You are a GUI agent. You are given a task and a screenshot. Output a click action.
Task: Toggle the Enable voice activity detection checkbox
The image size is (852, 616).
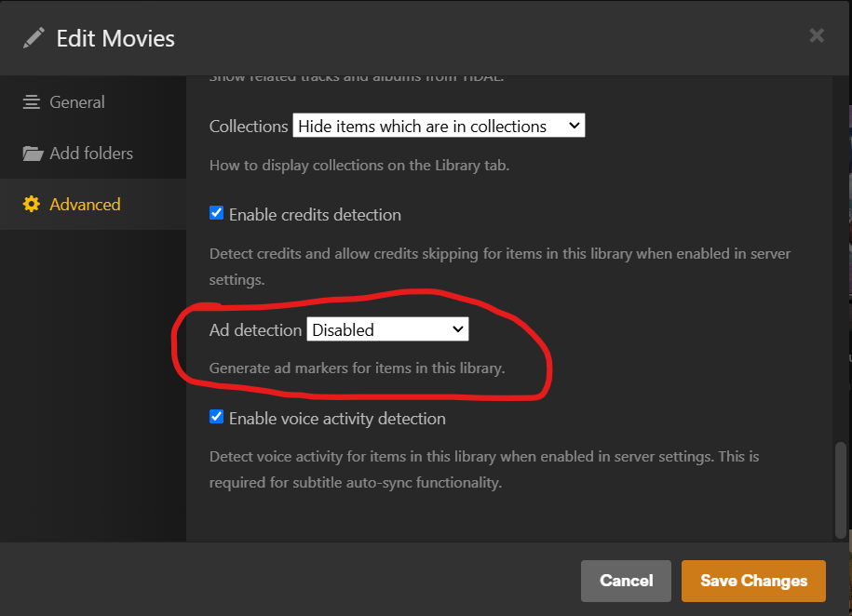[217, 418]
